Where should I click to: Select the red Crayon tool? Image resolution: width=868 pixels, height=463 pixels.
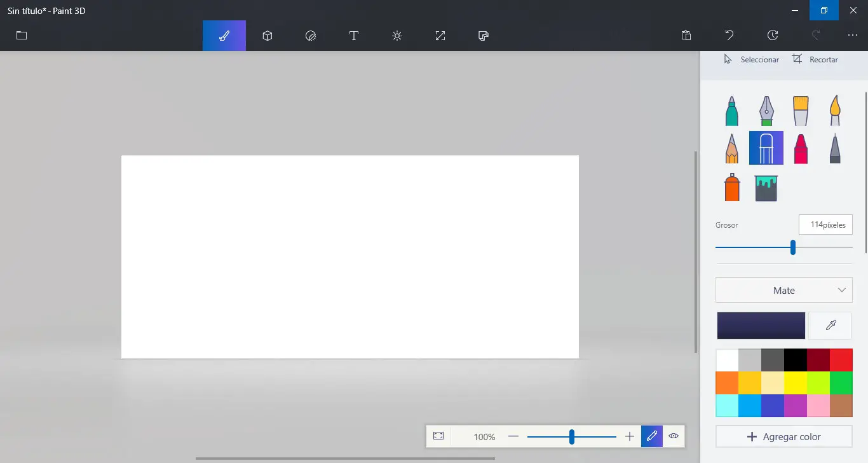tap(801, 148)
